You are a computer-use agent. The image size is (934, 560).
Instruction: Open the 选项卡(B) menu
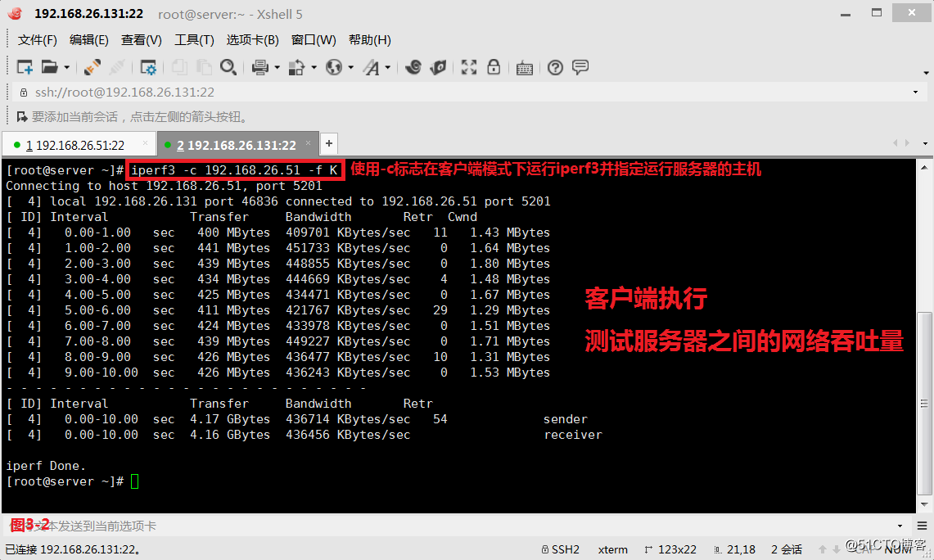(x=253, y=40)
